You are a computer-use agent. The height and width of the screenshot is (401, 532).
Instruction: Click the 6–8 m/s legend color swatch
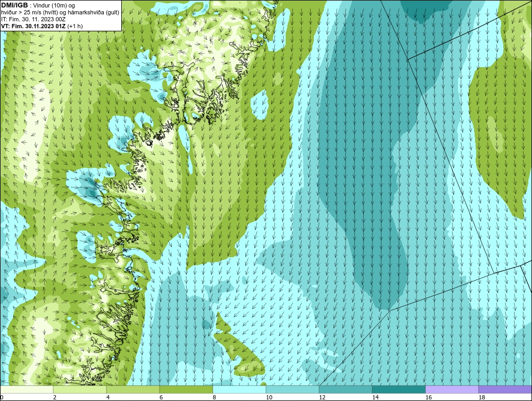[x=186, y=389]
